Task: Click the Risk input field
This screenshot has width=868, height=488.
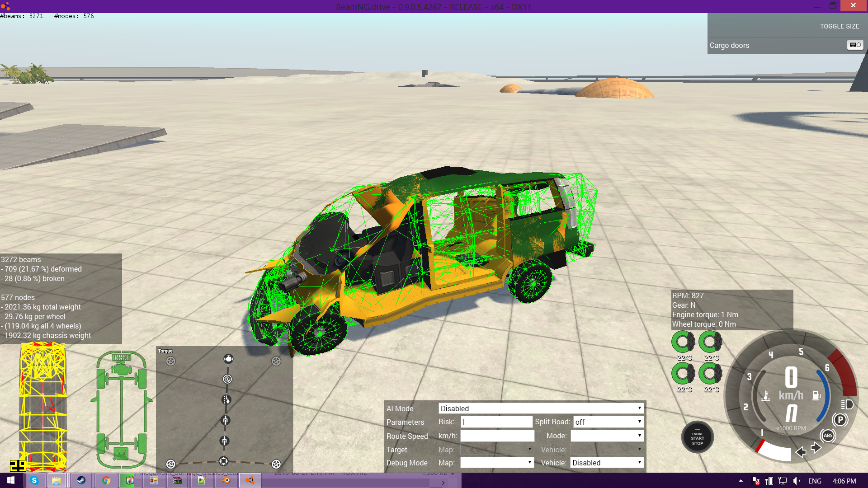Action: [496, 422]
